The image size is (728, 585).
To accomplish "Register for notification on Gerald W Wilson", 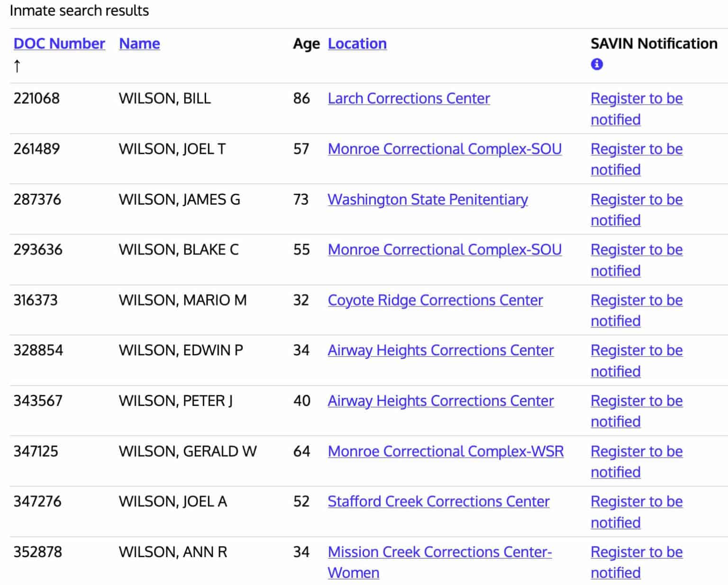I will (x=636, y=451).
